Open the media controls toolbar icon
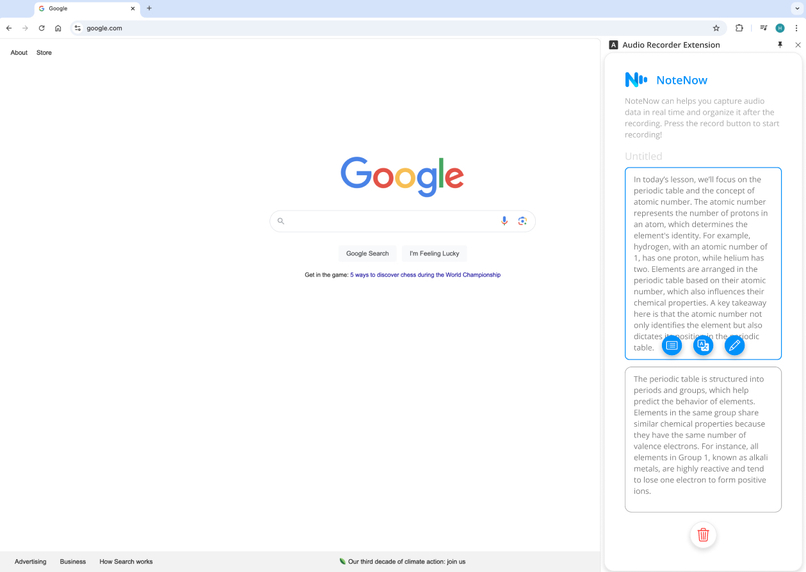Screen dimensions: 806x572 click(x=764, y=28)
